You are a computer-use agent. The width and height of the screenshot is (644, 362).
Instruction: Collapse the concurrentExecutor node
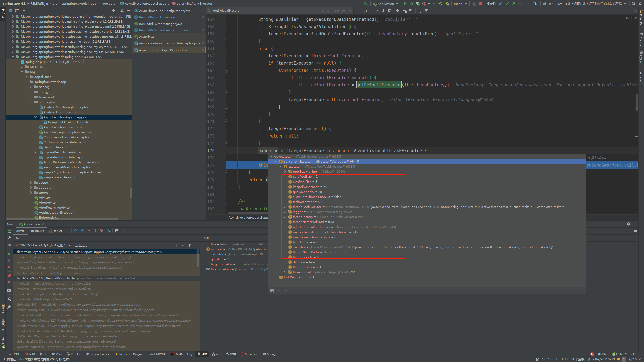[276, 162]
